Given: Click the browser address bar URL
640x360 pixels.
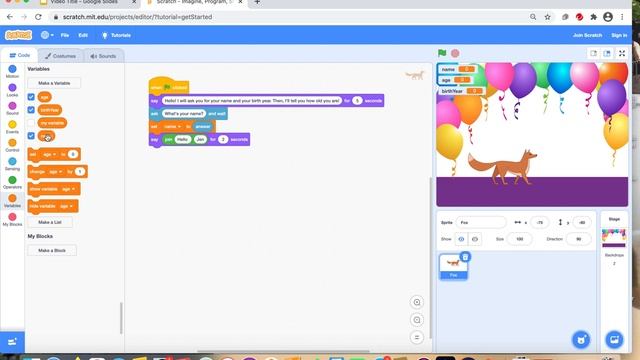Looking at the screenshot, I should 137,17.
